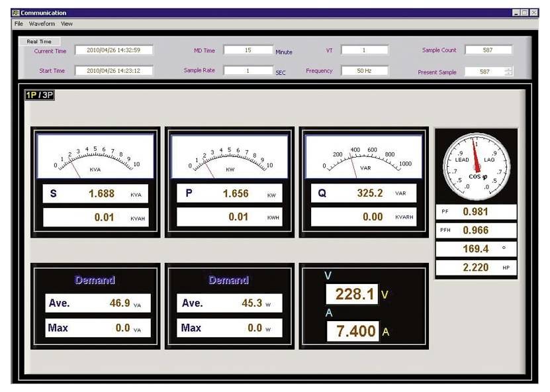This screenshot has height=392, width=550.
Task: Select the 0.00 KVARH reading
Action: pos(364,217)
